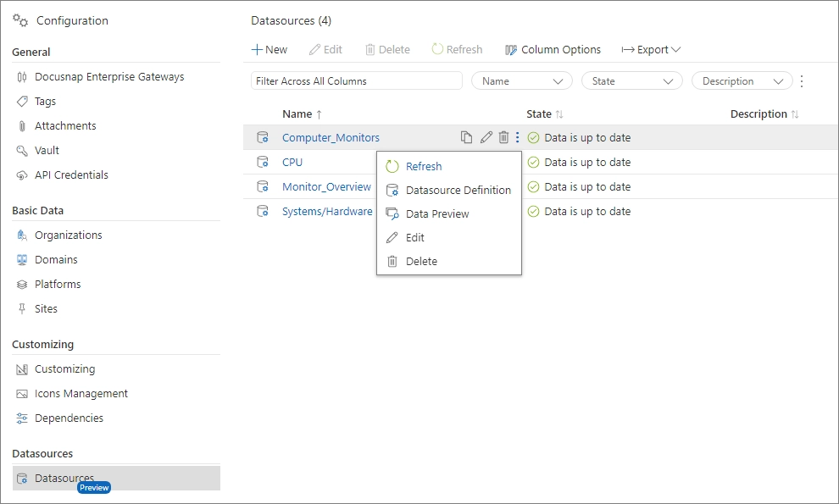839x504 pixels.
Task: Select Data Preview from context menu
Action: pos(436,214)
